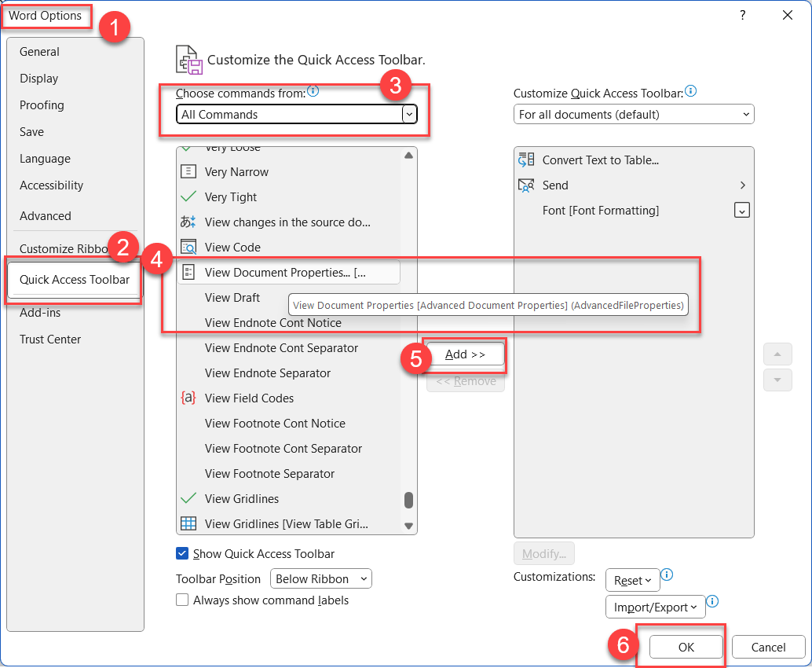Select View Footnote Cont Notice command
Screen dimensions: 812x668
(288, 424)
